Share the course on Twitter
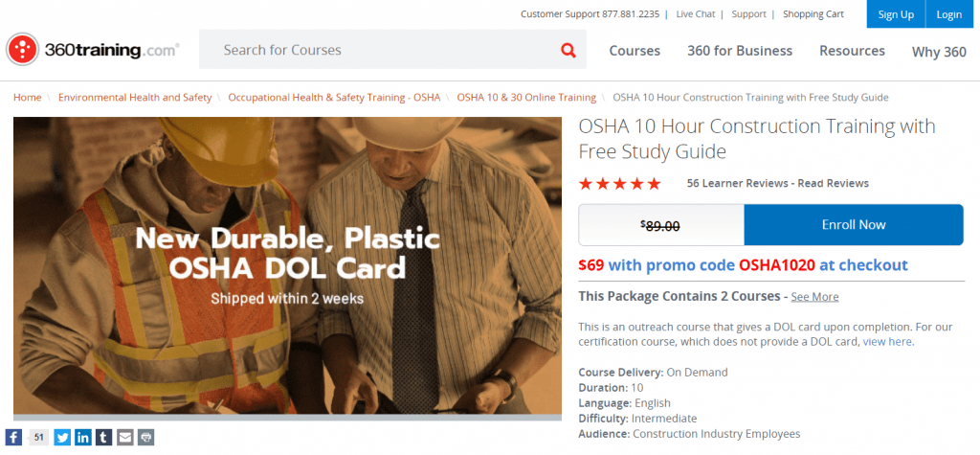 tap(62, 438)
